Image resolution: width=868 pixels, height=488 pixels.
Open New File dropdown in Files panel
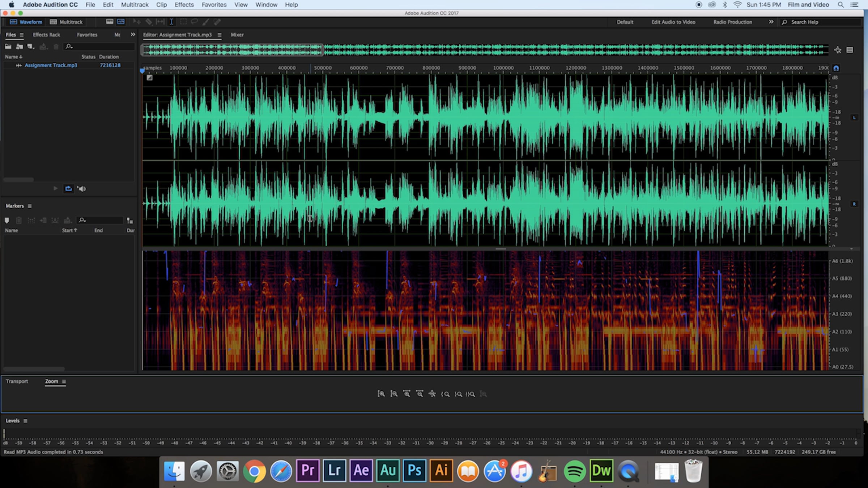pos(31,46)
